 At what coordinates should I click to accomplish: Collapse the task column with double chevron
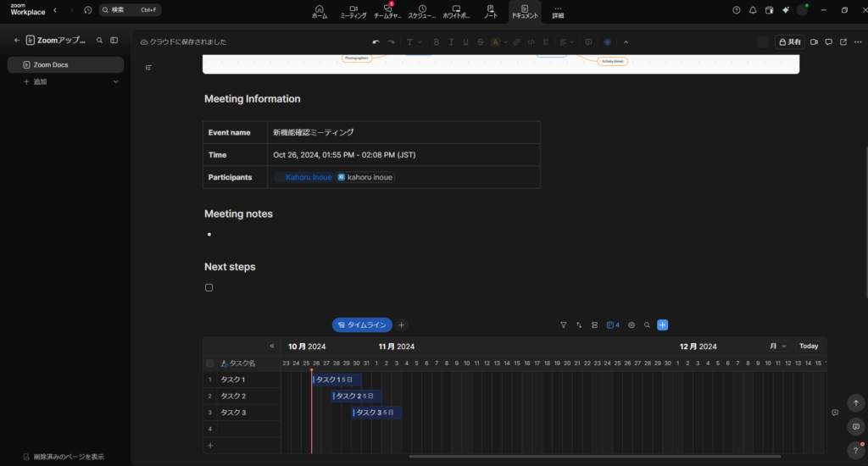(x=272, y=346)
